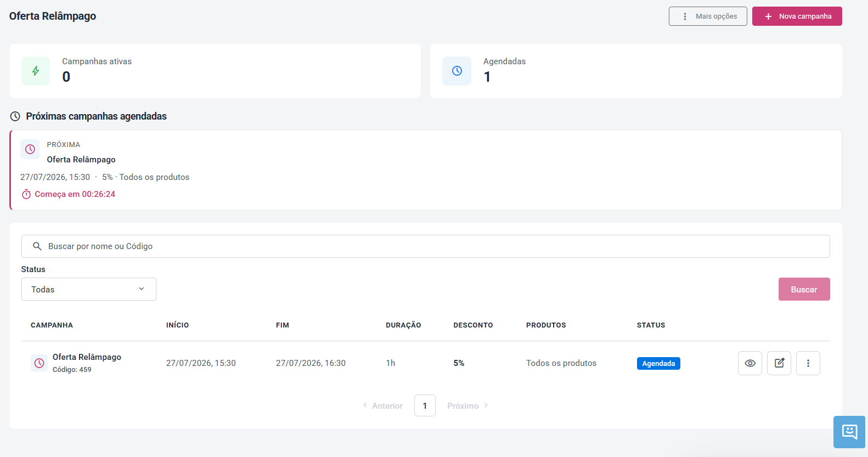Viewport: 868px width, 457px height.
Task: Click the 5% discount cell in table
Action: (459, 363)
